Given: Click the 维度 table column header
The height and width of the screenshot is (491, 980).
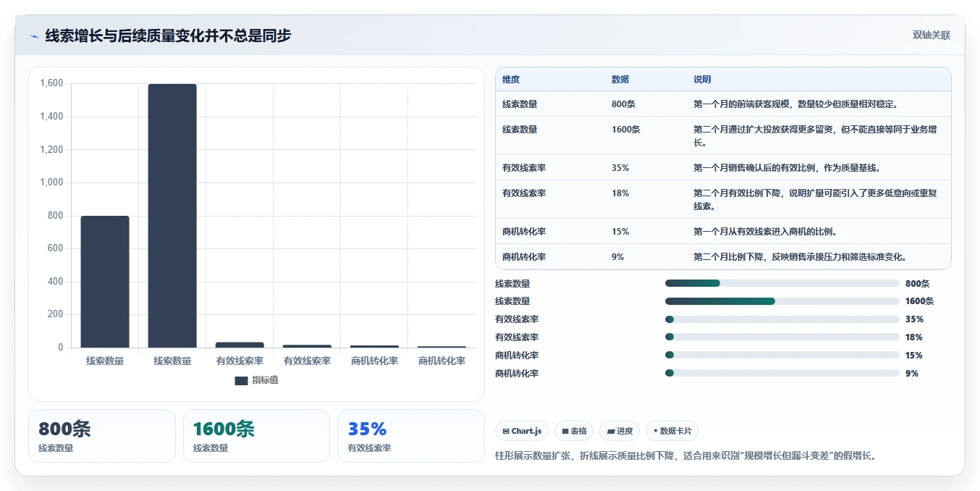Looking at the screenshot, I should pyautogui.click(x=511, y=80).
